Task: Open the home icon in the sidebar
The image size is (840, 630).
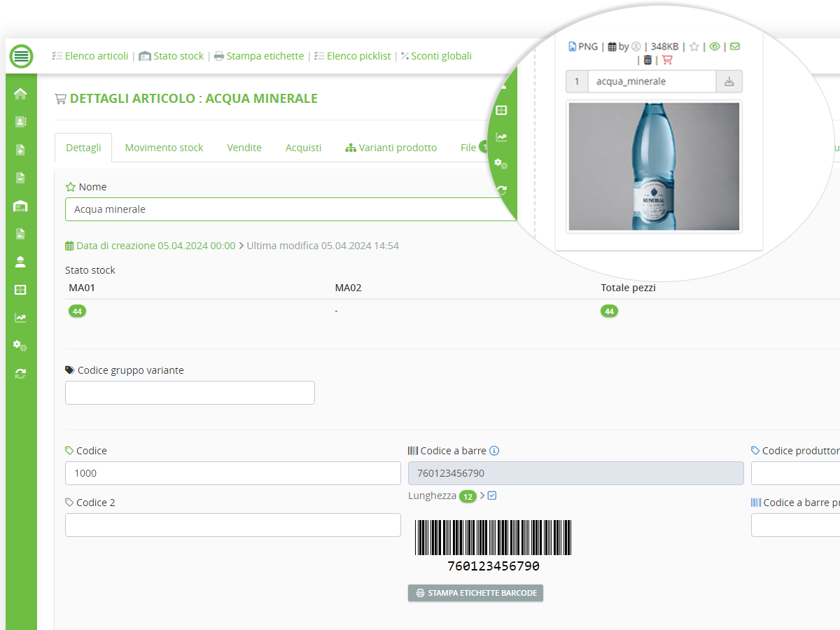Action: (20, 93)
